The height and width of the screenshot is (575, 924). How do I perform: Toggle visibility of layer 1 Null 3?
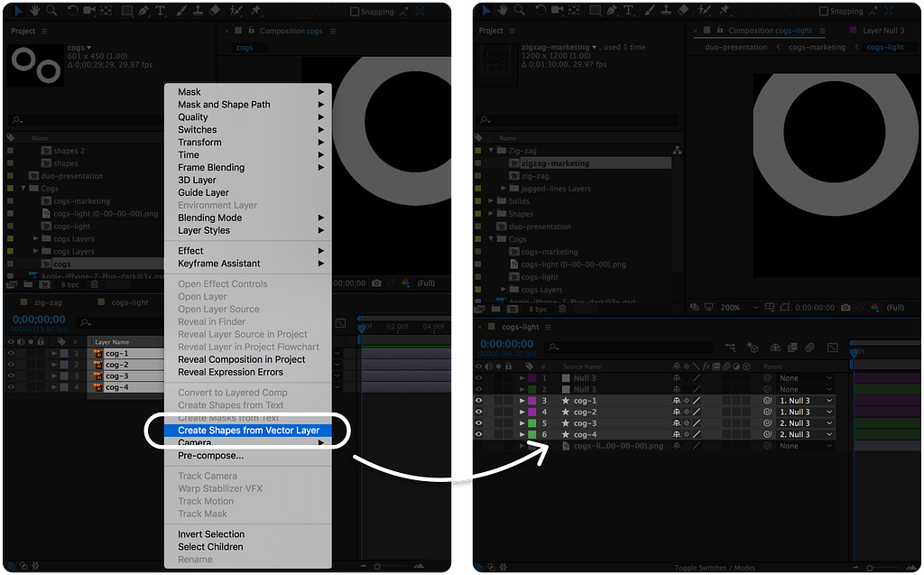pos(478,378)
